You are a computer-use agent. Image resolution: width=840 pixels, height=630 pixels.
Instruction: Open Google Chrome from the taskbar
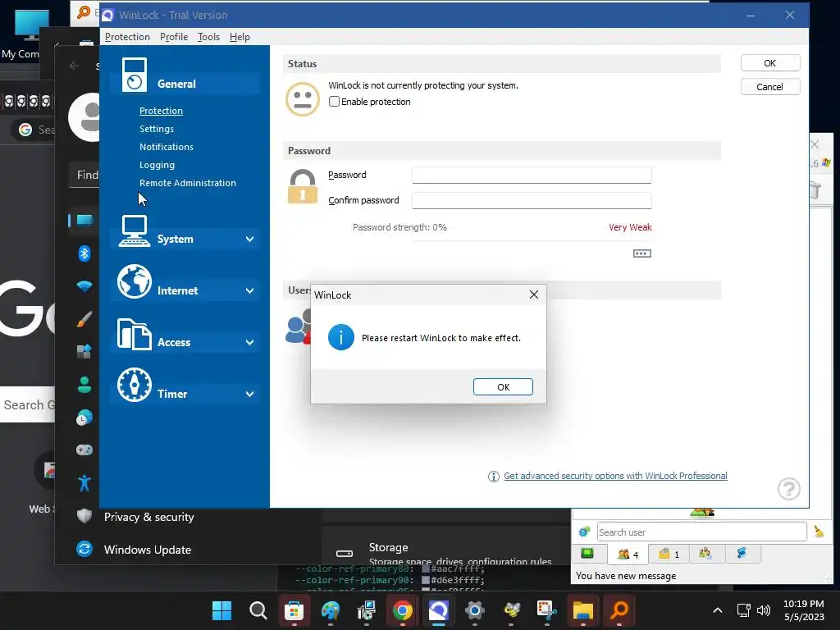pyautogui.click(x=402, y=610)
